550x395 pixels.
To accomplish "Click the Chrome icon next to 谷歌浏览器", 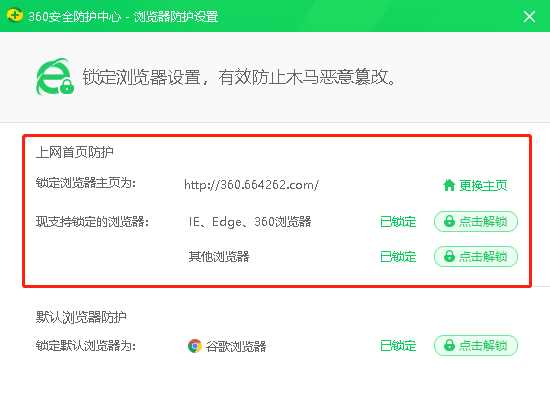I will (195, 346).
